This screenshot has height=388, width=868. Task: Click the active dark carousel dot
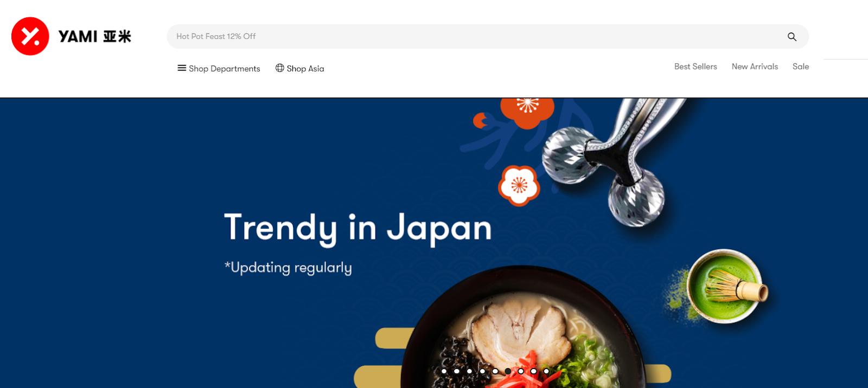(508, 371)
